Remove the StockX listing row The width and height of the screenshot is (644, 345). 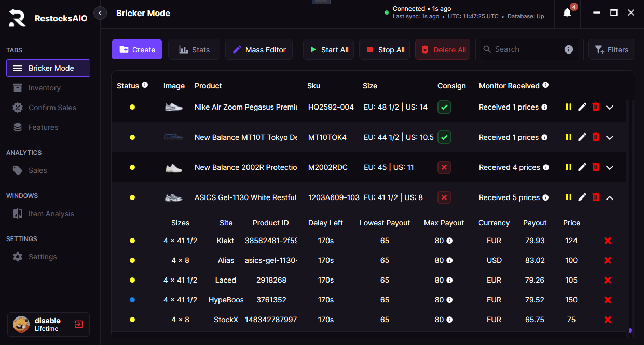click(x=608, y=320)
